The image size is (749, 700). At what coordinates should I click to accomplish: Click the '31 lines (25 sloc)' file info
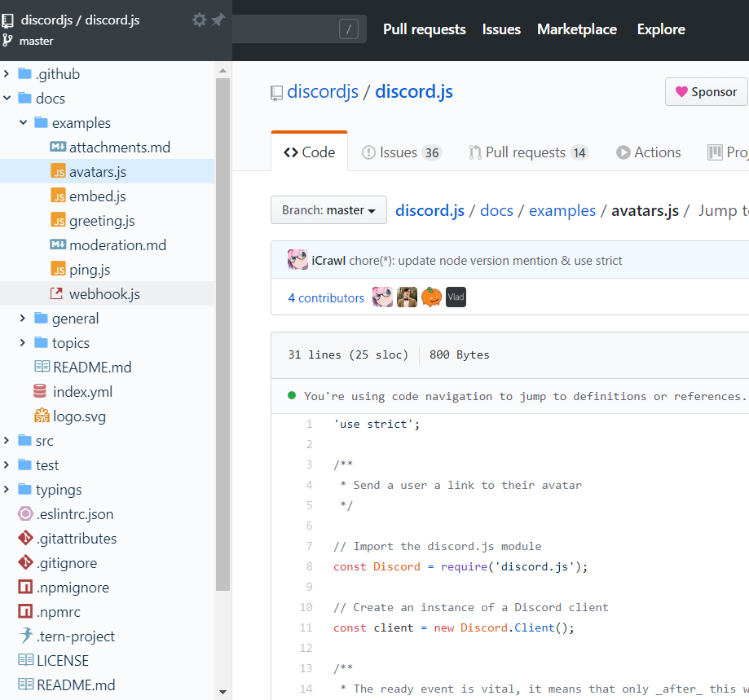tap(348, 354)
